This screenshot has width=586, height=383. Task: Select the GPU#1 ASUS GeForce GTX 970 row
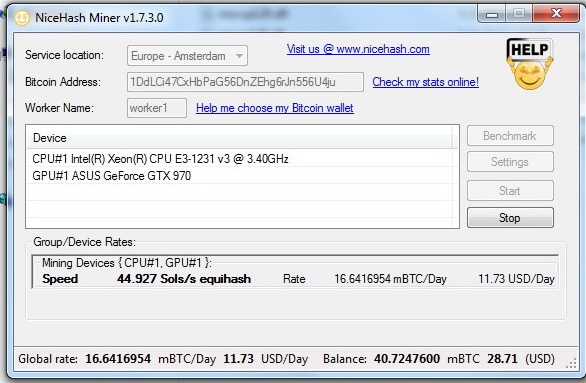[x=242, y=176]
